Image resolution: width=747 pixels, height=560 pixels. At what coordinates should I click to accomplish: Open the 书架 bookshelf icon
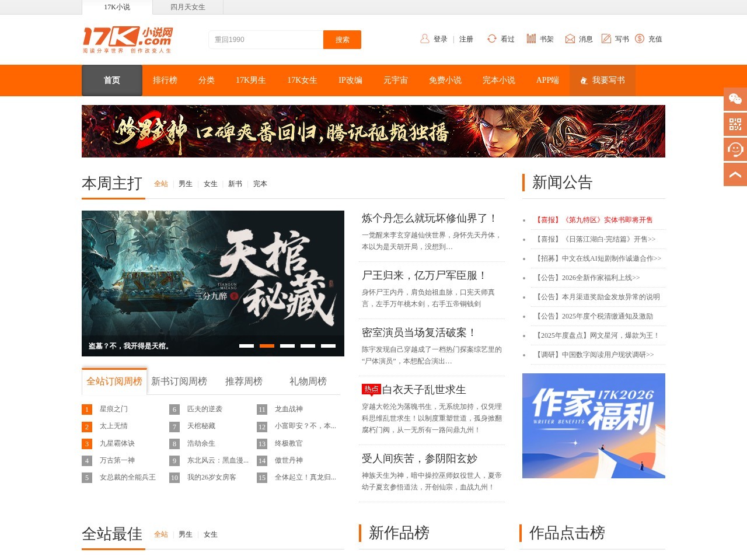coord(531,38)
